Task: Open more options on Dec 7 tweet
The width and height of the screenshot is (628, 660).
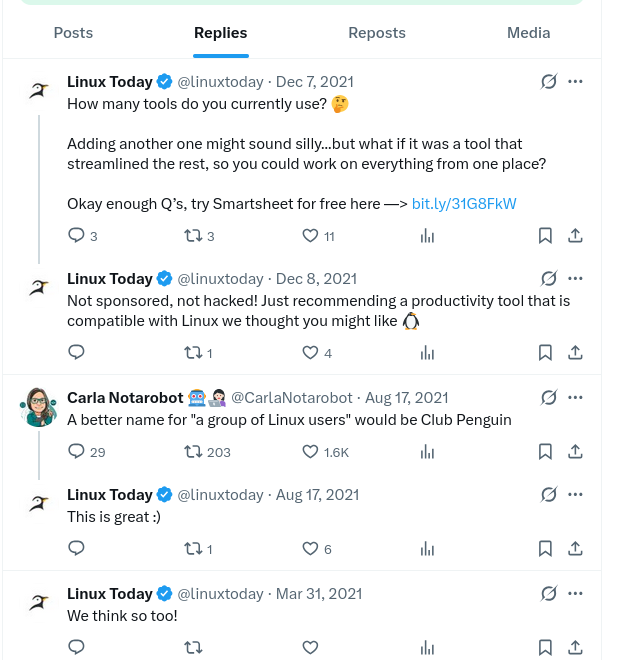Action: (x=575, y=82)
